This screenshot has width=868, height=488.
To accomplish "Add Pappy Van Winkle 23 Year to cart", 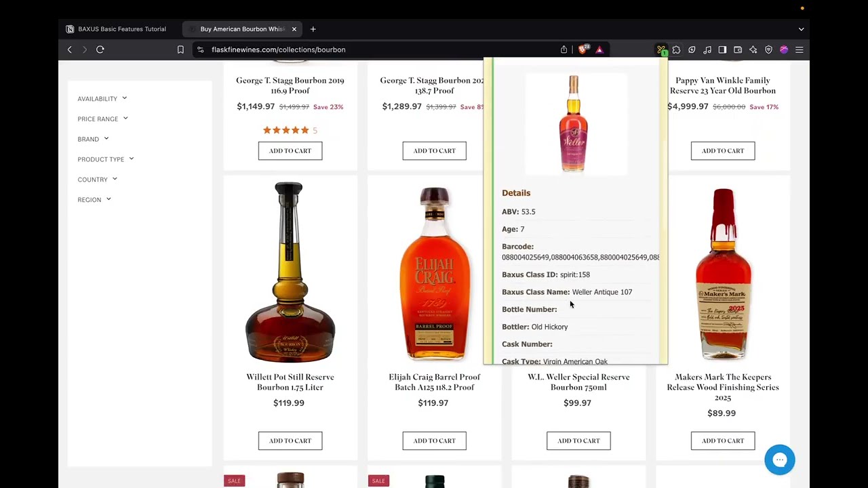I will [723, 150].
